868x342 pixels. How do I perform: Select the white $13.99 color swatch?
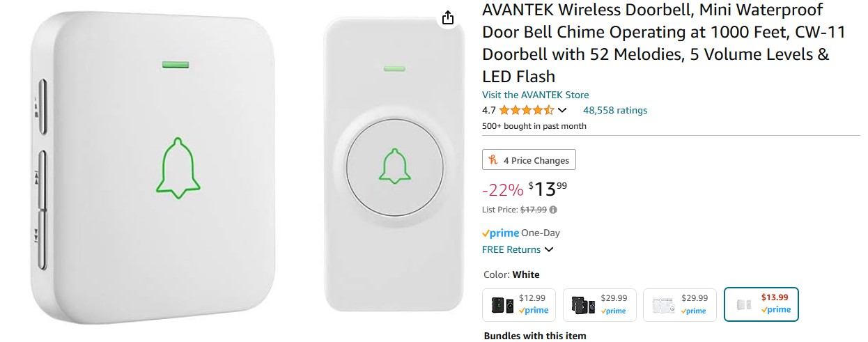point(761,304)
